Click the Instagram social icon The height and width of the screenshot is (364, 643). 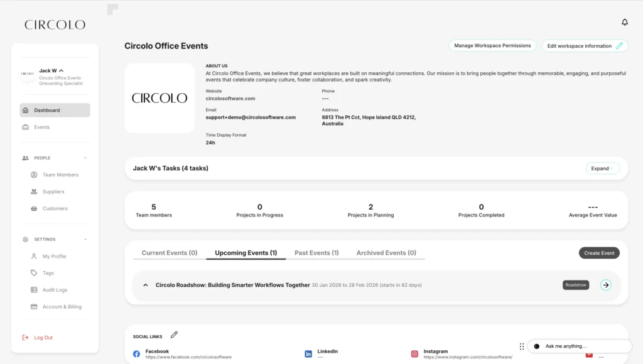[414, 354]
